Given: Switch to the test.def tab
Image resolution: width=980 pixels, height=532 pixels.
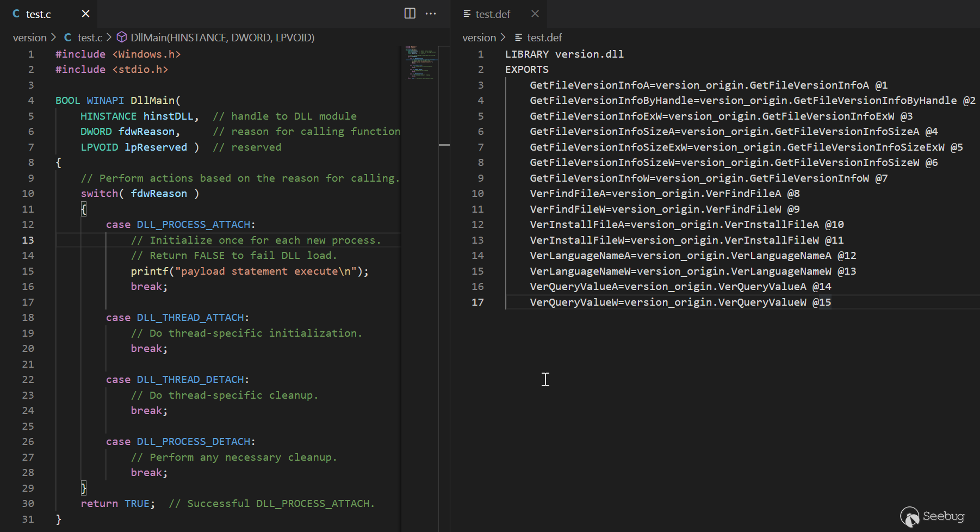Looking at the screenshot, I should 493,14.
